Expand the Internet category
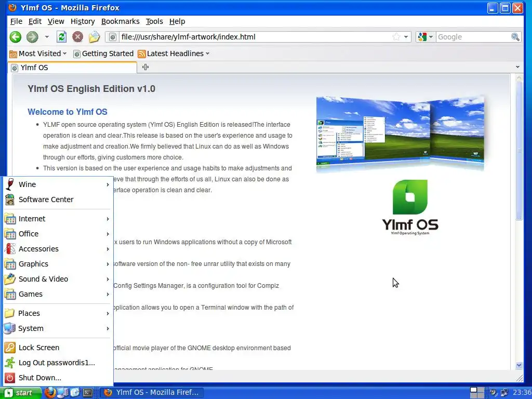 click(58, 219)
